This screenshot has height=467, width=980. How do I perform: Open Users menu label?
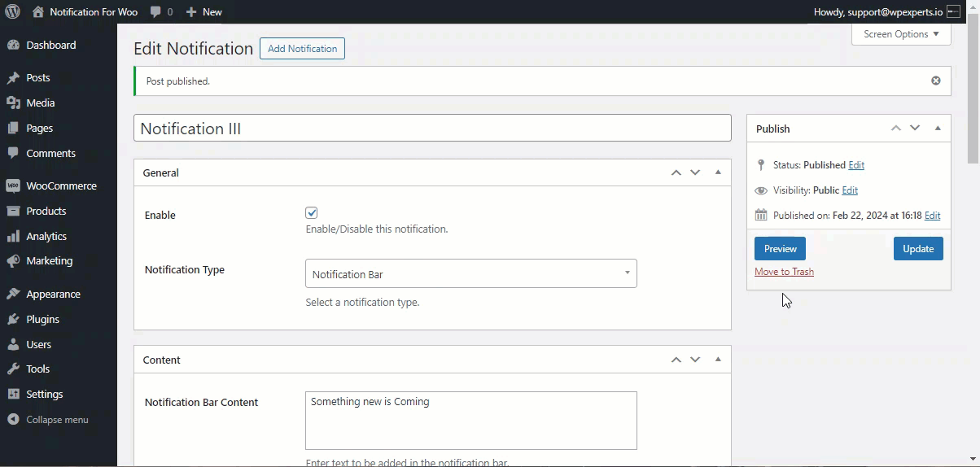coord(38,344)
